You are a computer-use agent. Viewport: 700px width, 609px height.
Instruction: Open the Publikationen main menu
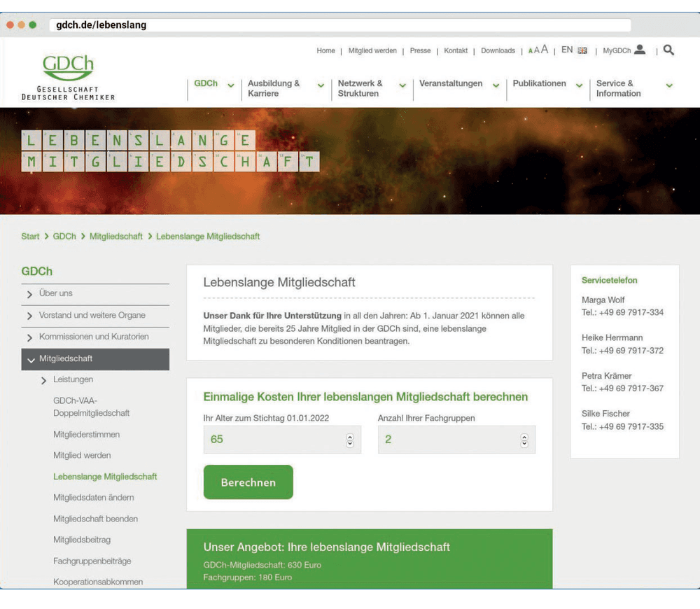tap(539, 83)
